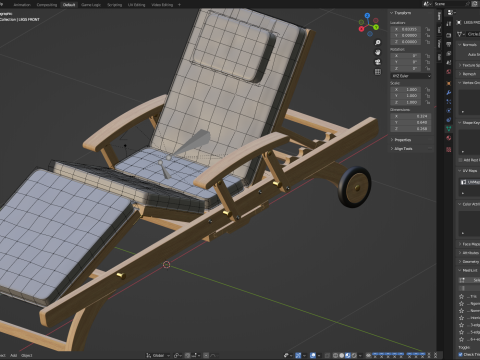Toggle the Check Tris checkbox
This screenshot has width=480, height=360.
click(x=461, y=355)
